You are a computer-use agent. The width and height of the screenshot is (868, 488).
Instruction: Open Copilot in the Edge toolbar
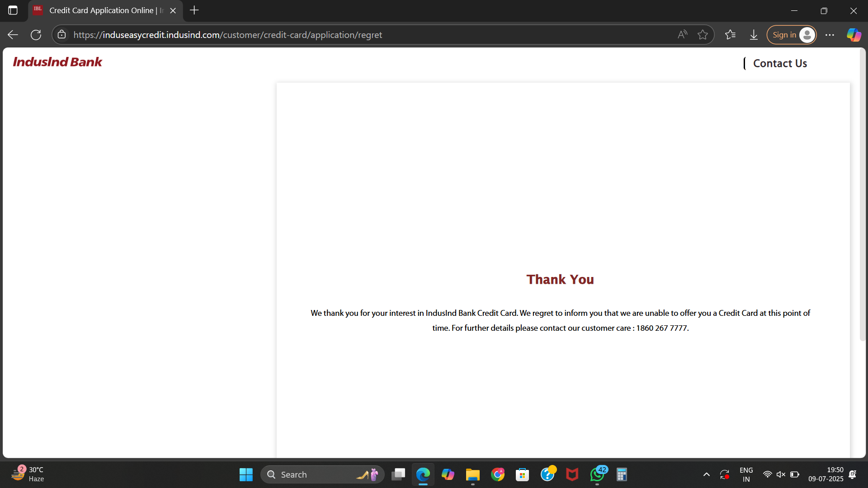pos(854,35)
